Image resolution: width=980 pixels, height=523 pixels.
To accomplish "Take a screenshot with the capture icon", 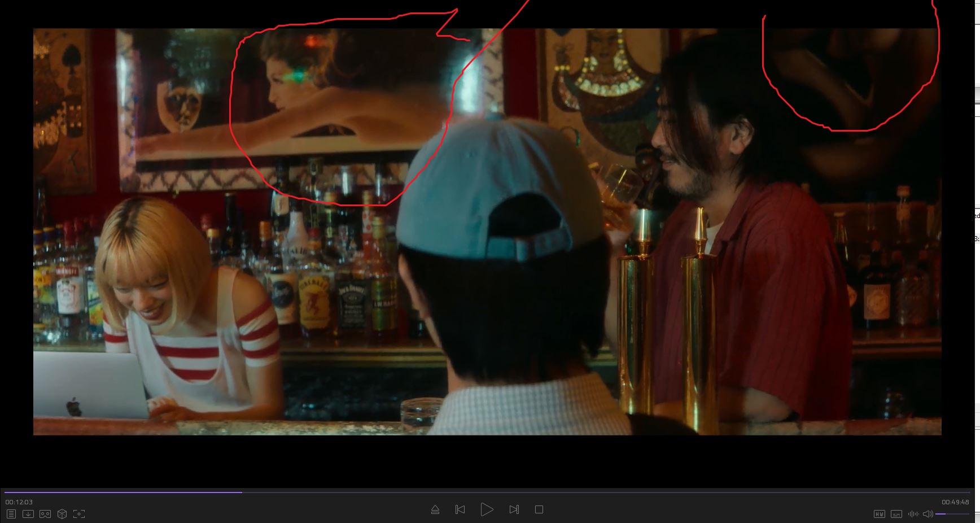I will coord(79,514).
